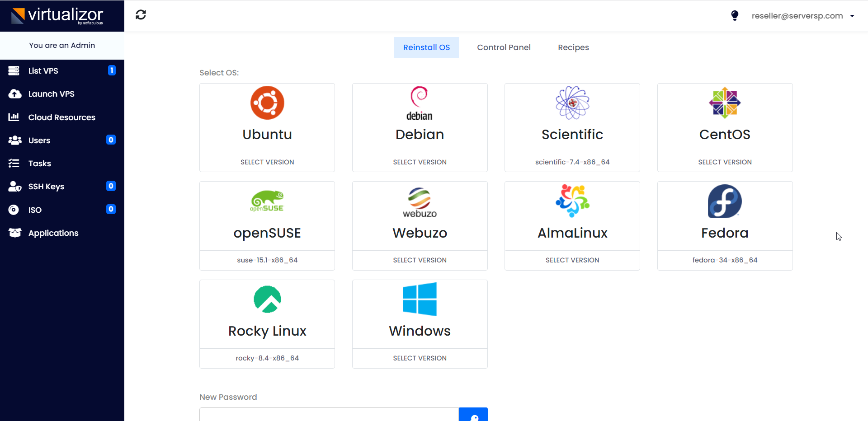Click the openSUSE name text
868x421 pixels.
(x=267, y=233)
